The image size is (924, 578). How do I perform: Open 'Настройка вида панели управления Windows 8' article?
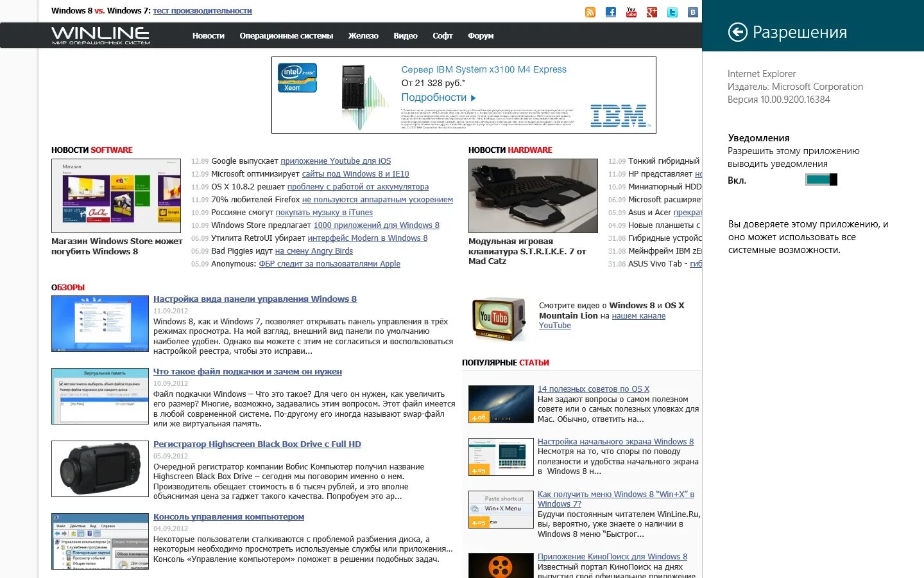point(255,299)
